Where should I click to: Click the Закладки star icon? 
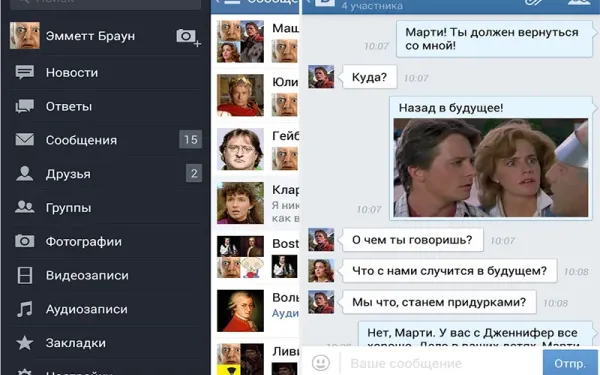click(25, 343)
